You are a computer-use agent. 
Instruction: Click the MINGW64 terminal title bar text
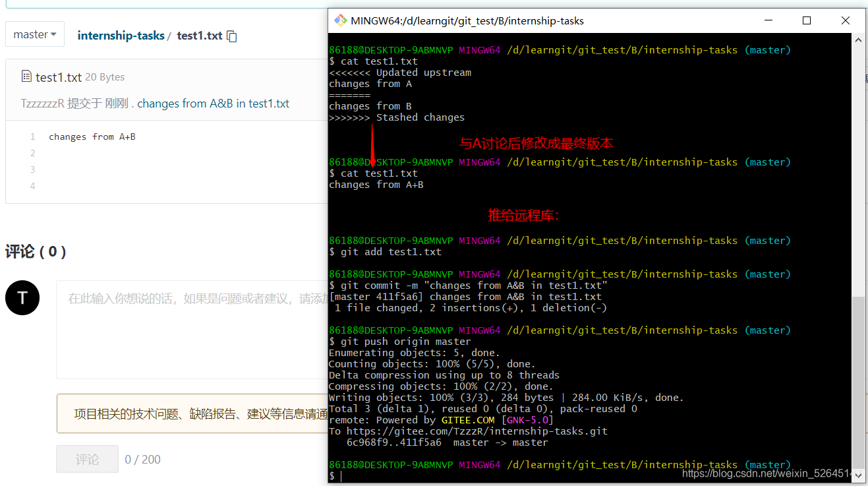tap(467, 20)
